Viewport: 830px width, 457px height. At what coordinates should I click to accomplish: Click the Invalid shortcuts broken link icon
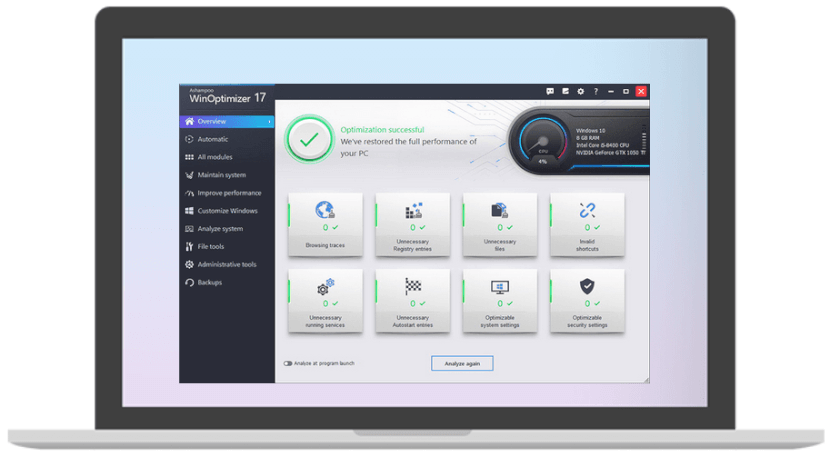coord(587,210)
